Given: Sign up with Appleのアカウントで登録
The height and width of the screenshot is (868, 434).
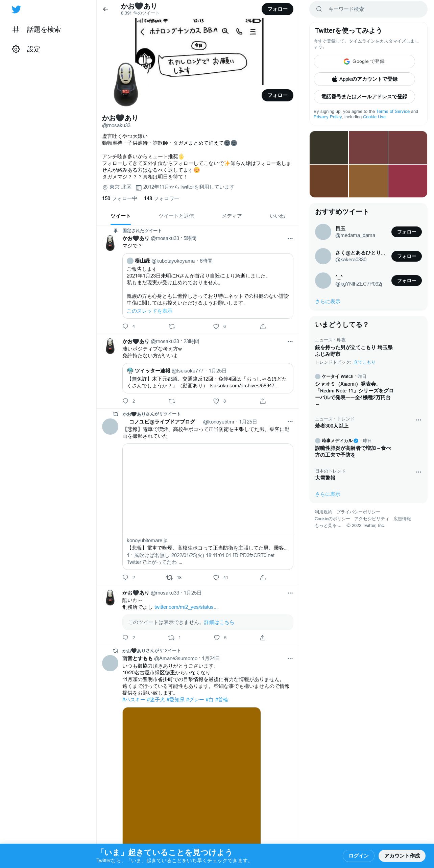Looking at the screenshot, I should click(x=364, y=79).
